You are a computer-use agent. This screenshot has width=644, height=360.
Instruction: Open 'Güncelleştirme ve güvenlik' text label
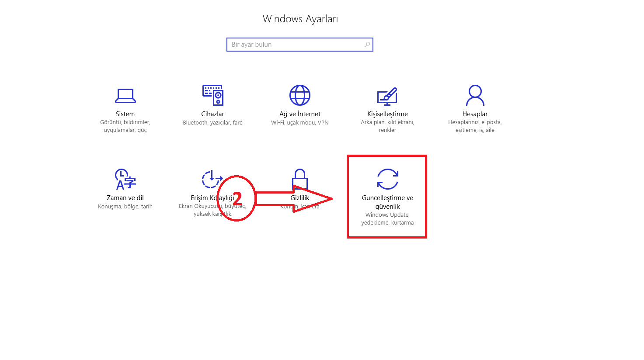tap(387, 202)
